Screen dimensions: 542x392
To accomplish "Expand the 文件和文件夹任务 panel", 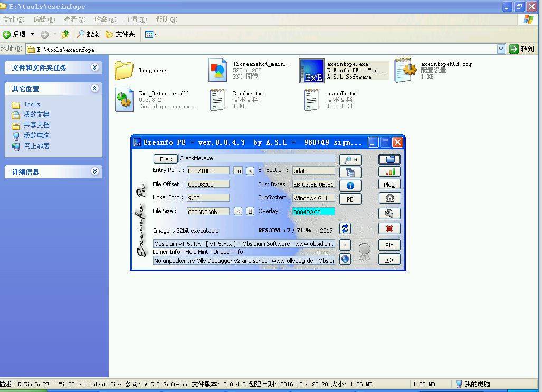I will (x=94, y=68).
